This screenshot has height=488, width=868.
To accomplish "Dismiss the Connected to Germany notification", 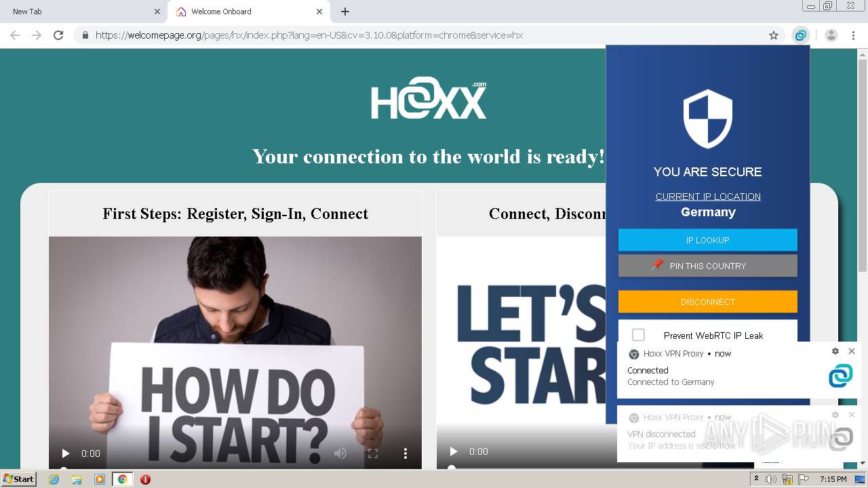I will (x=852, y=351).
